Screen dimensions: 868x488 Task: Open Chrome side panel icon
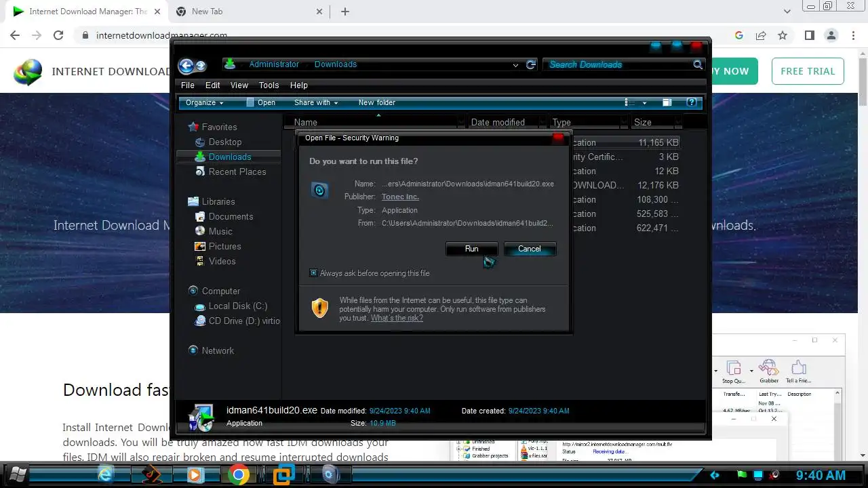point(809,35)
